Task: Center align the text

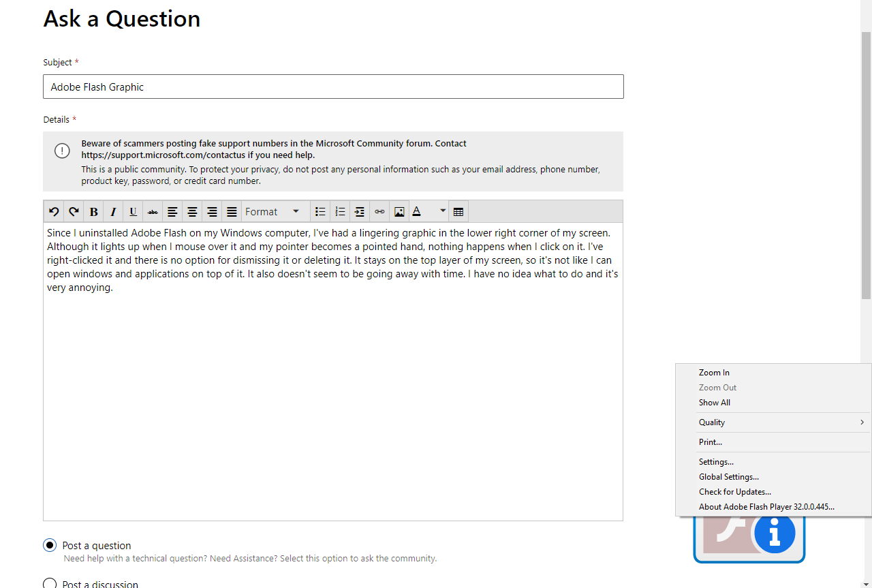Action: pyautogui.click(x=192, y=212)
